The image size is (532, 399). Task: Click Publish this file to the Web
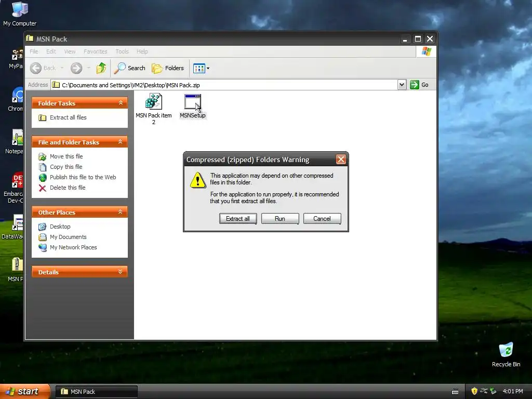point(83,177)
